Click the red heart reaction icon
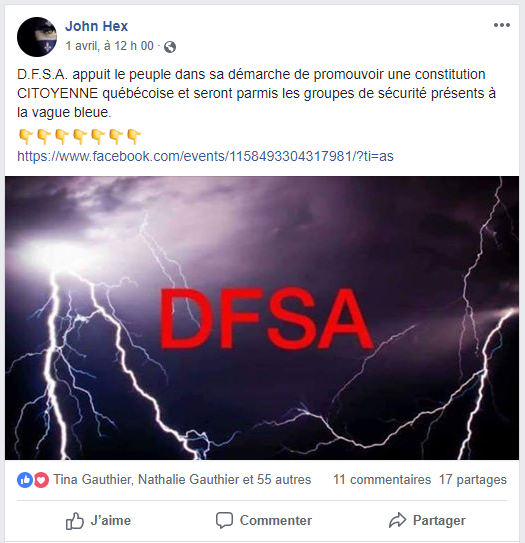Image resolution: width=525 pixels, height=543 pixels. tap(41, 480)
